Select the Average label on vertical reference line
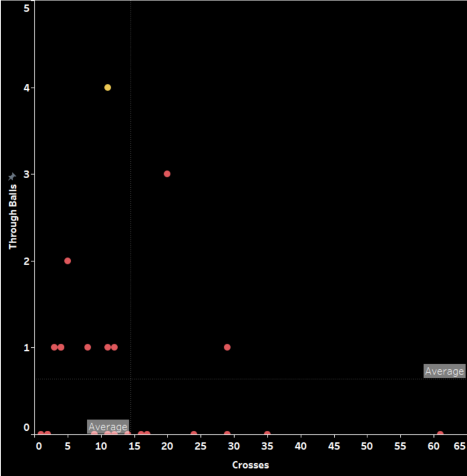 pos(107,427)
